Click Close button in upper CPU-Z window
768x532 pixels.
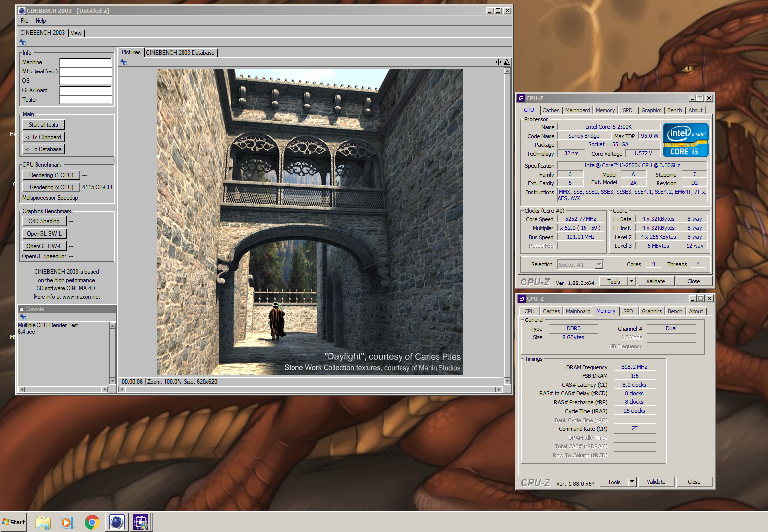694,281
